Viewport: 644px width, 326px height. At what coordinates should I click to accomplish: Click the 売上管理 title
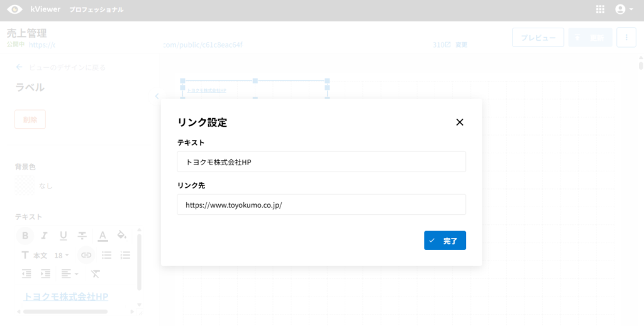(x=26, y=33)
